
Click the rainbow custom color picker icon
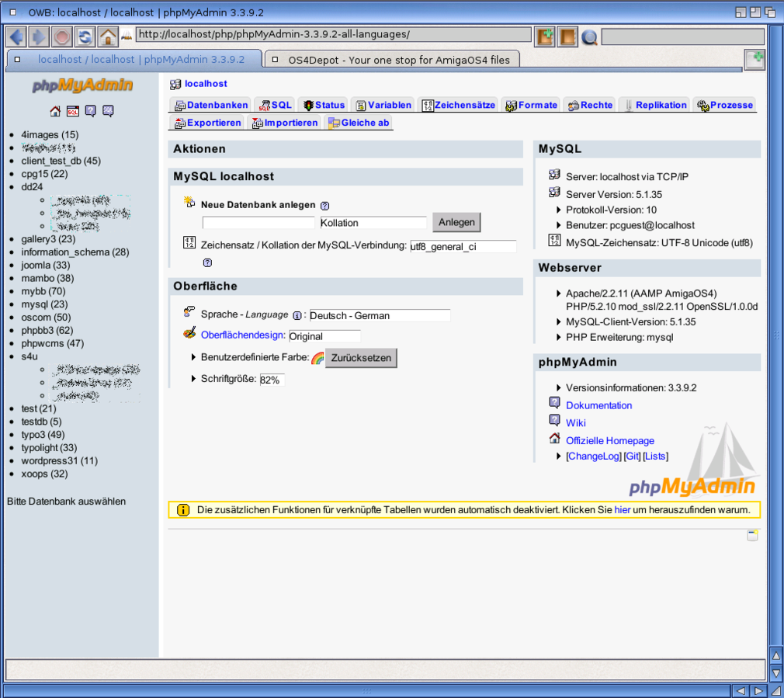coord(317,358)
